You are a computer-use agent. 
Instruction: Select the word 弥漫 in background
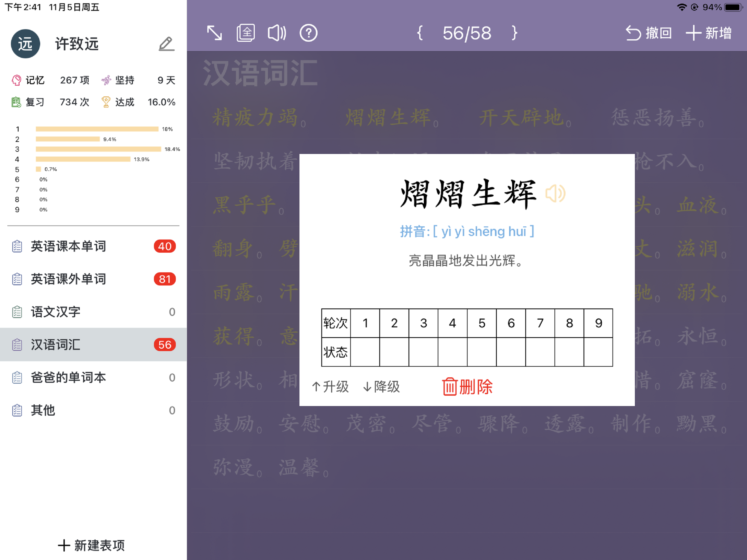pos(234,468)
